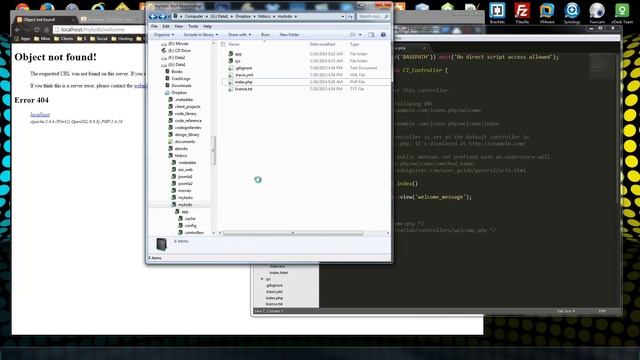
Task: Follow the webmaster link on the error page
Action: tap(140, 86)
